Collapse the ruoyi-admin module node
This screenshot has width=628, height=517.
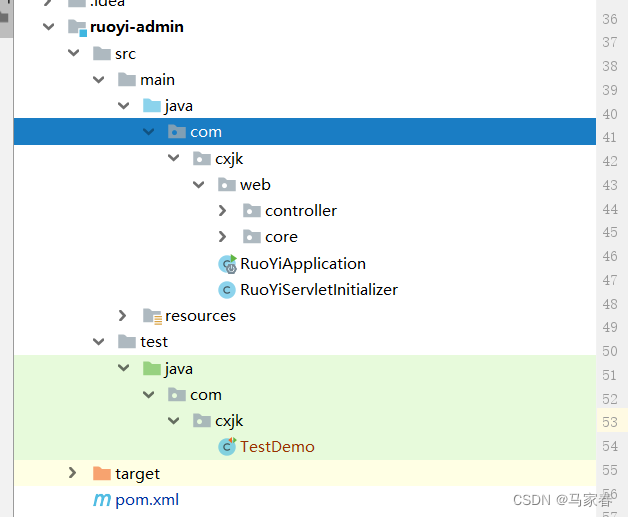pos(48,27)
